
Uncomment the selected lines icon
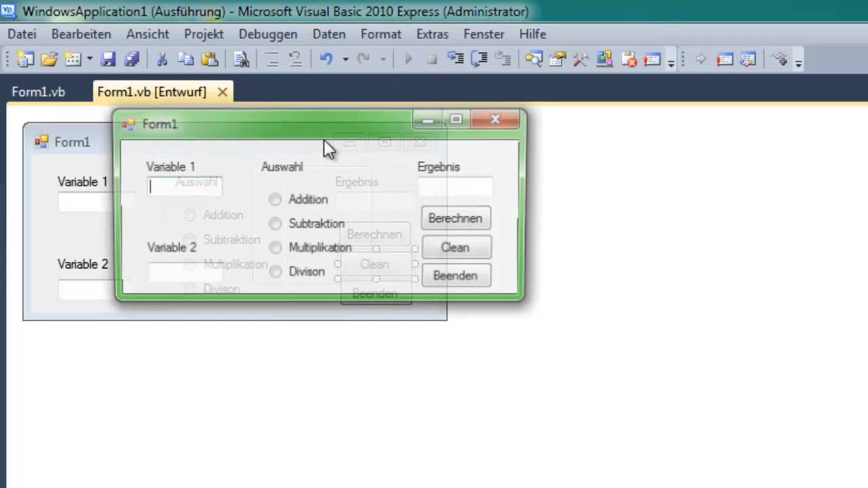point(295,59)
